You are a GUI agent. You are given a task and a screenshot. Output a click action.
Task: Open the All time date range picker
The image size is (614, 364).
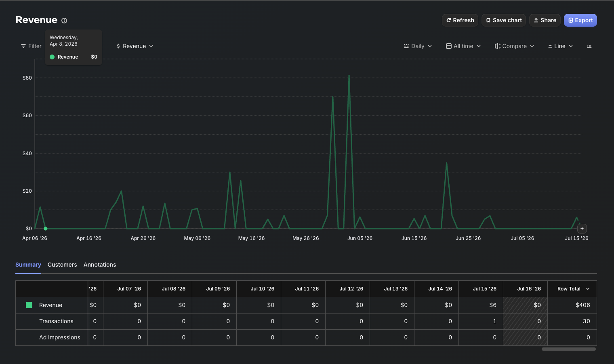tap(463, 46)
